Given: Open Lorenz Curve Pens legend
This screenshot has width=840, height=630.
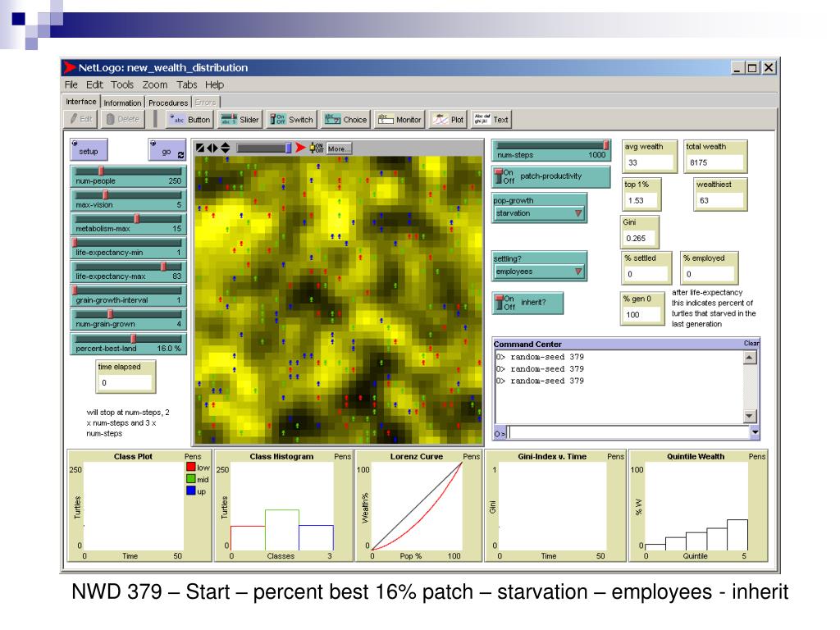Looking at the screenshot, I should coord(472,456).
